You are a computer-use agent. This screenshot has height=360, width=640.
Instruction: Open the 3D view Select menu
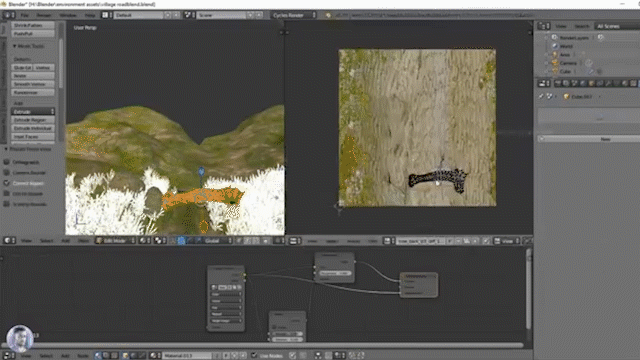click(x=46, y=241)
